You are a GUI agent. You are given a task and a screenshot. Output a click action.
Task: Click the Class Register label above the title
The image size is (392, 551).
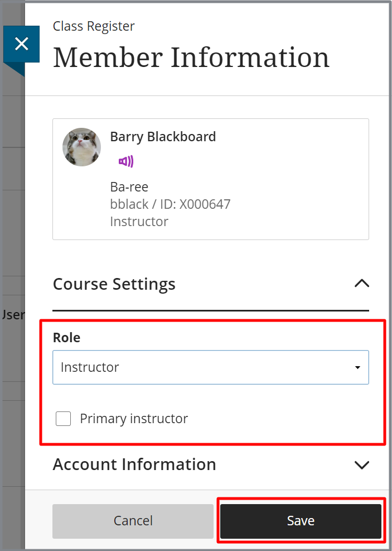[94, 26]
